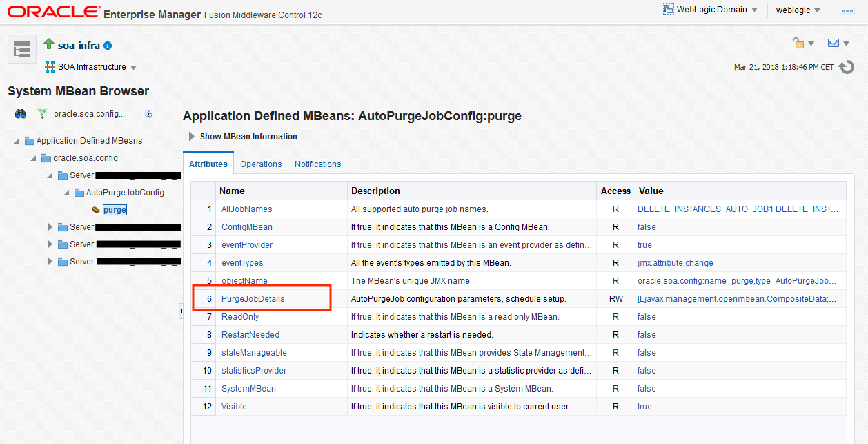Click the Performance Summary chart icon
The width and height of the screenshot is (868, 444).
coord(833,42)
